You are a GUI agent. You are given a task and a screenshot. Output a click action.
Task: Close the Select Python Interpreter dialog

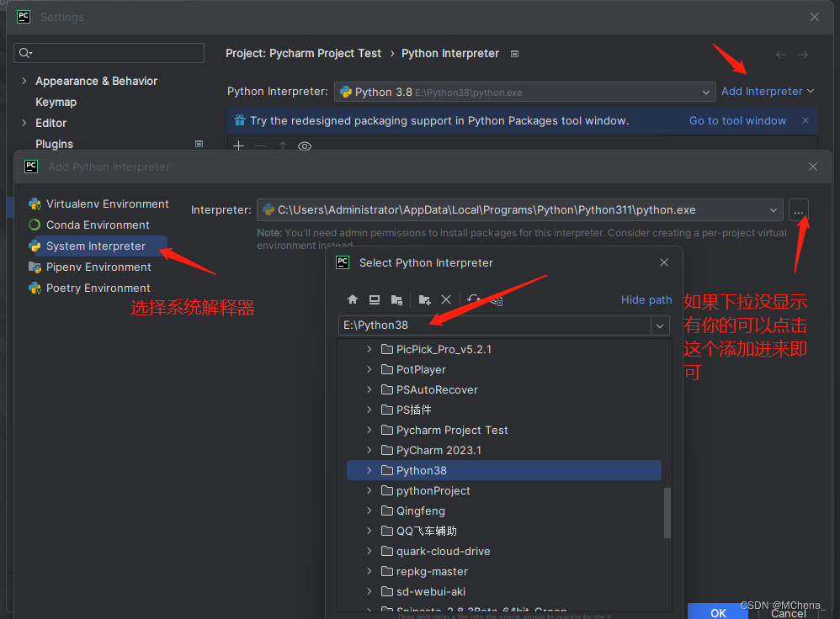[664, 262]
